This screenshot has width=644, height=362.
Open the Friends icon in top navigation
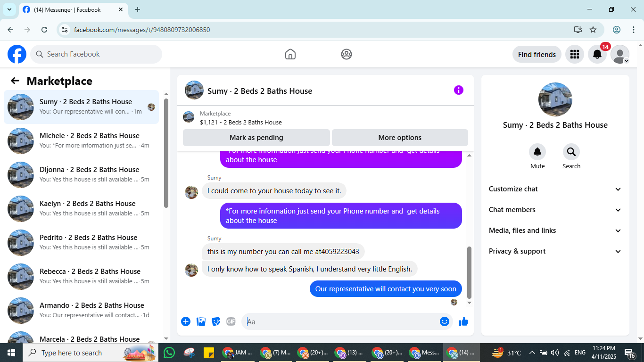(347, 54)
